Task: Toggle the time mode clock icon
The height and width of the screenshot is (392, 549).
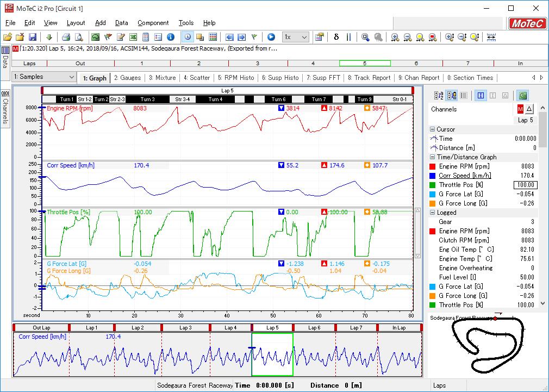Action: point(188,37)
